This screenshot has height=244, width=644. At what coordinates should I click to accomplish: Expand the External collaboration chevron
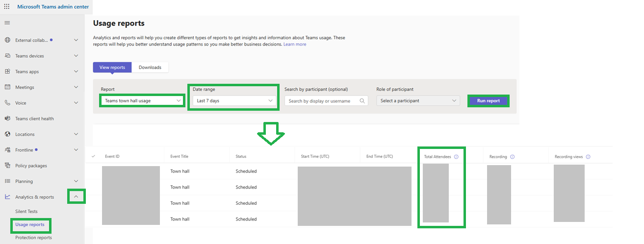76,40
